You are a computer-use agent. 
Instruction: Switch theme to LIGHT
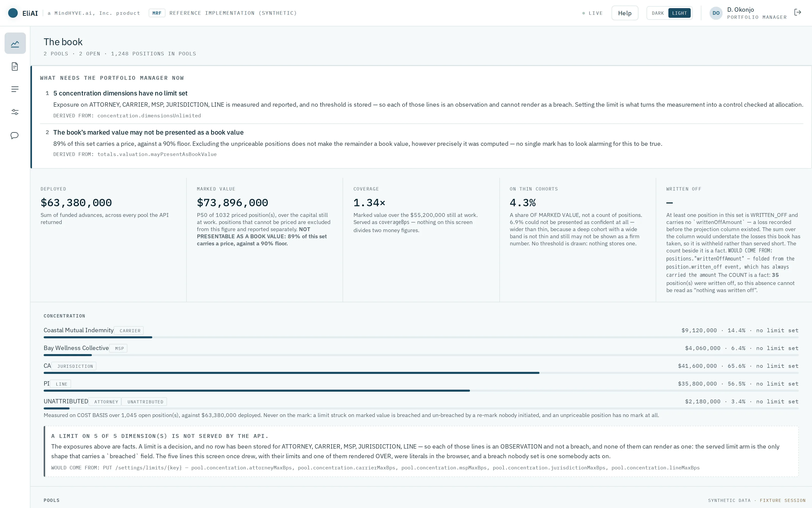[680, 13]
